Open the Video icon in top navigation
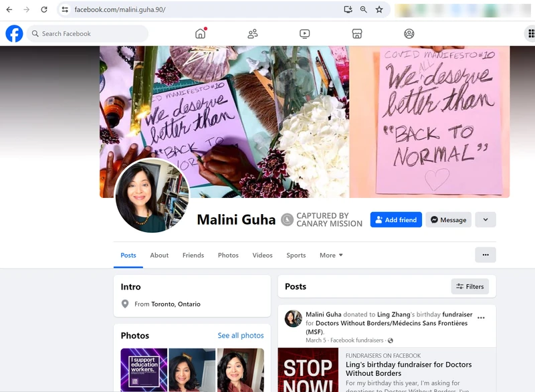535x392 pixels. coord(305,33)
